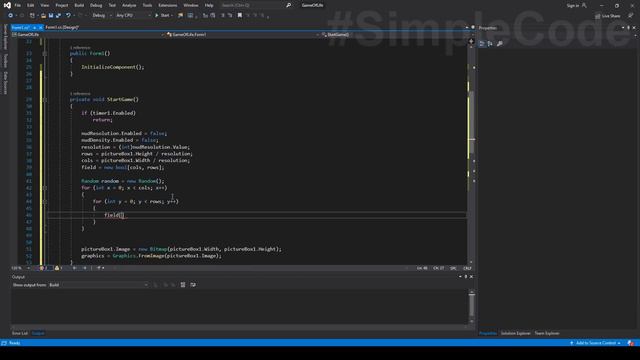Click Sign in link
This screenshot has height=360, width=640.
pos(573,5)
